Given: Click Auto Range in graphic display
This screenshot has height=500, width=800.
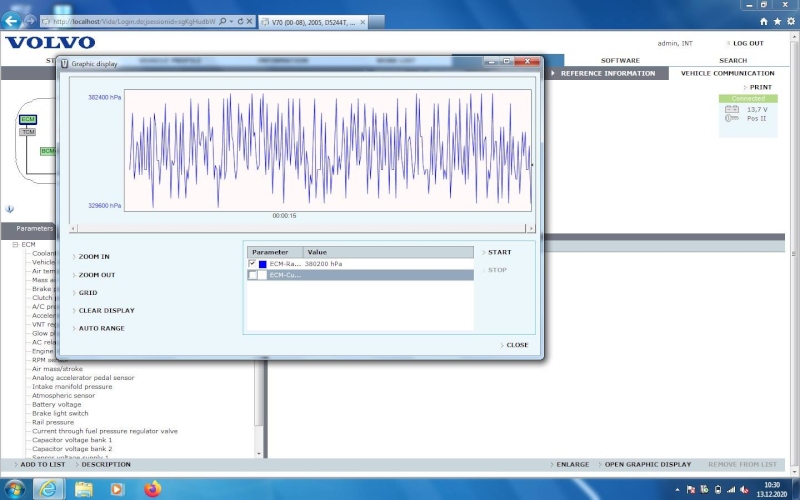Looking at the screenshot, I should 101,328.
